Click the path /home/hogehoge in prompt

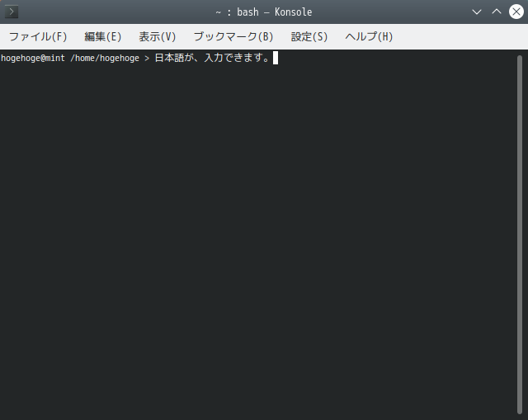(x=105, y=59)
